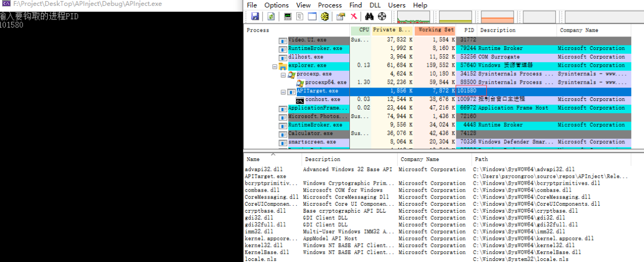Image resolution: width=644 pixels, height=262 pixels.
Task: Toggle the Show Lower Pane toolbar icon
Action: (x=312, y=17)
